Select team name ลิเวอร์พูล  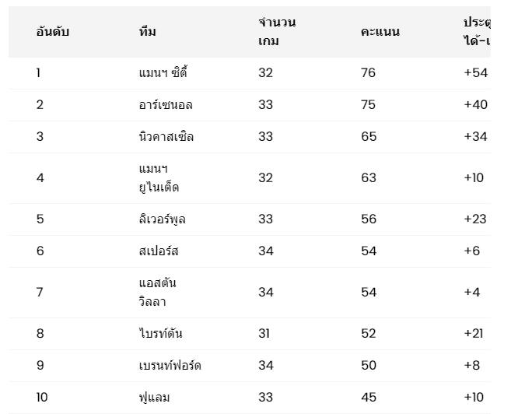coord(163,219)
